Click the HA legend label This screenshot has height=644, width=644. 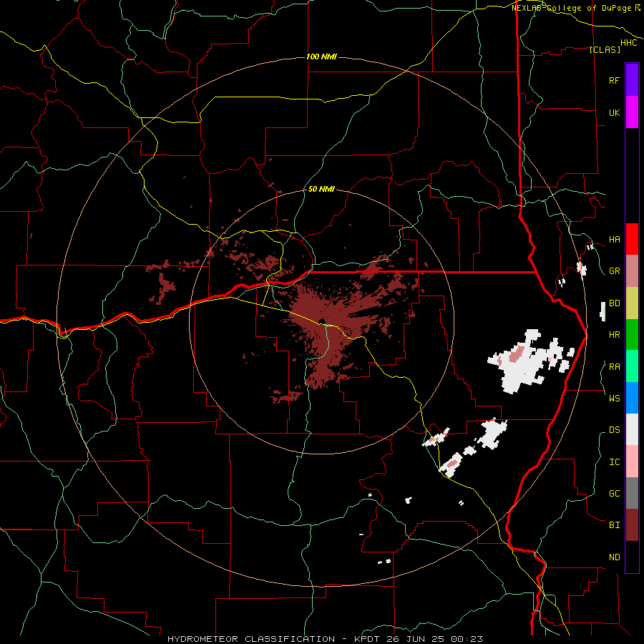[614, 239]
